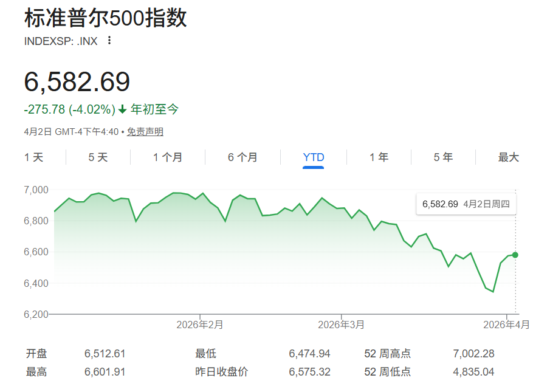Open the three-dot menu next to INDEXSP: .INX
The width and height of the screenshot is (533, 392).
(x=108, y=40)
